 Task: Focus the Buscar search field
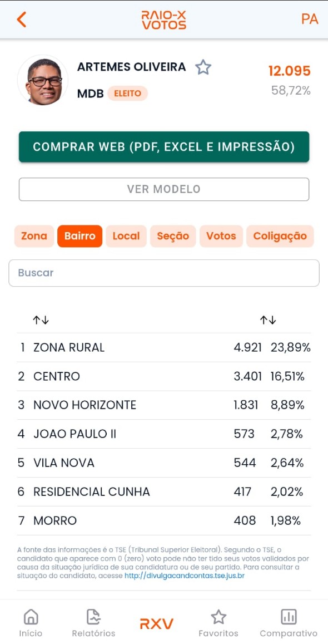click(x=164, y=273)
